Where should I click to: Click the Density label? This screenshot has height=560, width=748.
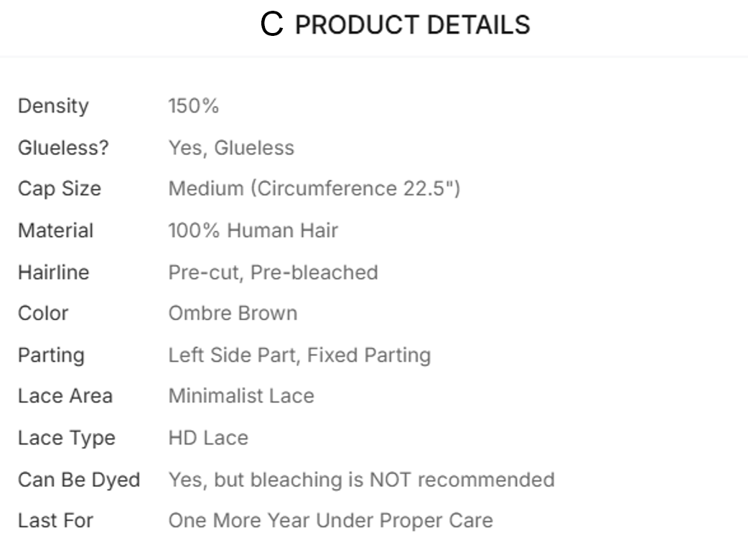(x=53, y=106)
